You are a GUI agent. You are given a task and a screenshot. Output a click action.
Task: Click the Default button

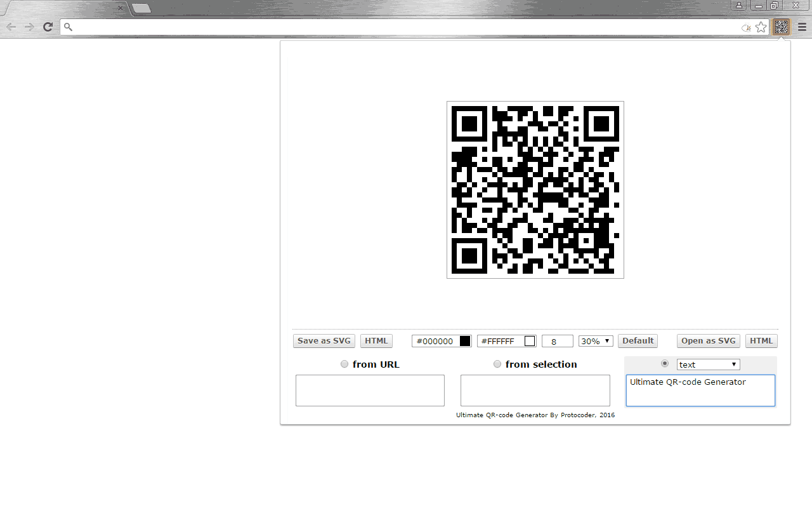(638, 341)
